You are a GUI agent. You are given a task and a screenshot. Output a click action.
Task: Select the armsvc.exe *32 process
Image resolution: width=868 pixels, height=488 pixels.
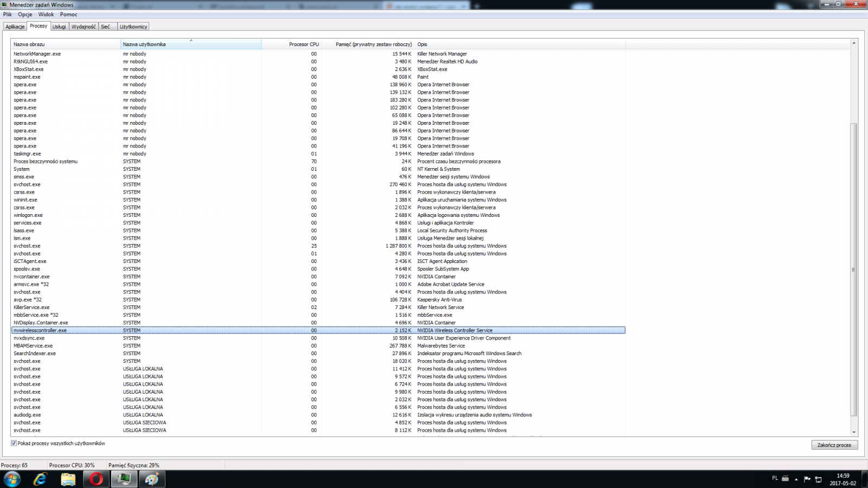coord(318,284)
